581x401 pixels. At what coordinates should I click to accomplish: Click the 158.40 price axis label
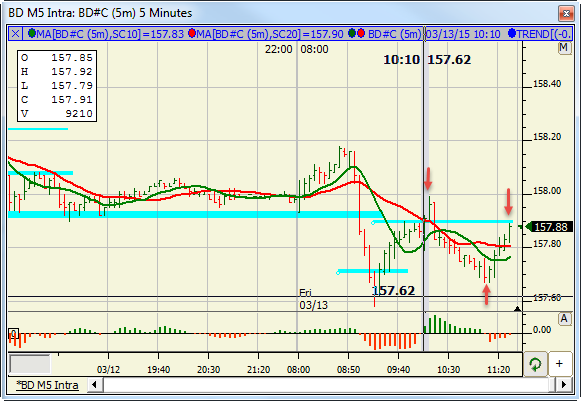[x=547, y=84]
